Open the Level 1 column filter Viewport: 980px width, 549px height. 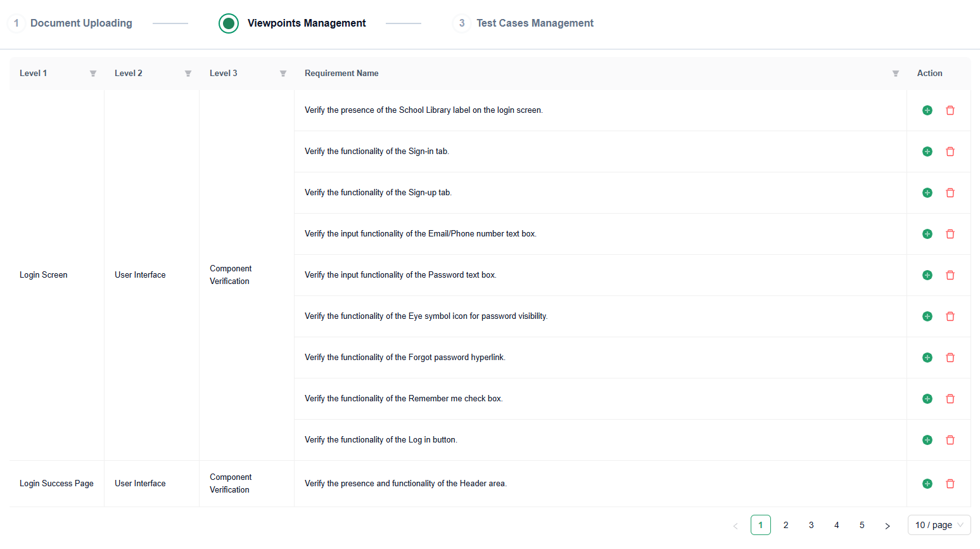(93, 74)
